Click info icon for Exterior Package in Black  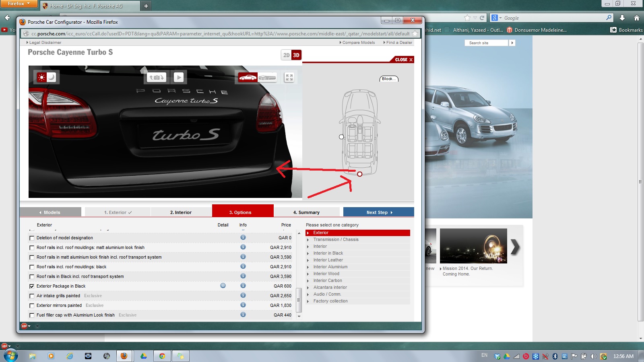tap(243, 286)
